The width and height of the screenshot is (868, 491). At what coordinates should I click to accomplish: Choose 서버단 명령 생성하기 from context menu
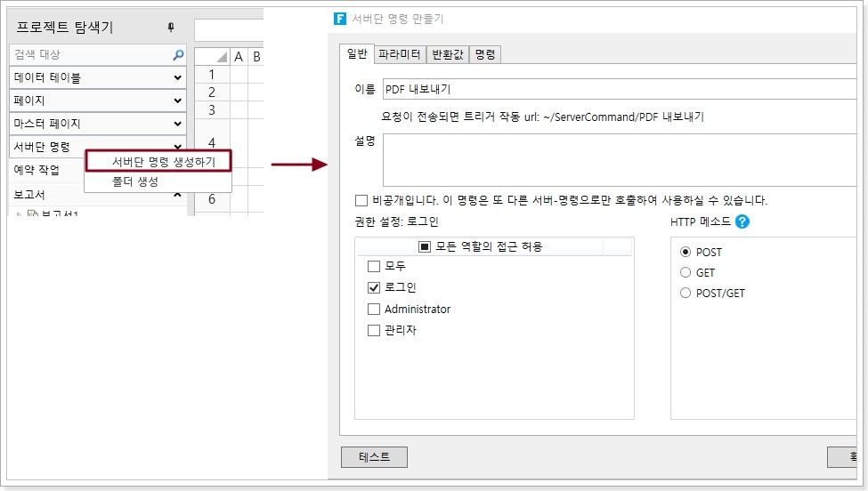pos(163,162)
